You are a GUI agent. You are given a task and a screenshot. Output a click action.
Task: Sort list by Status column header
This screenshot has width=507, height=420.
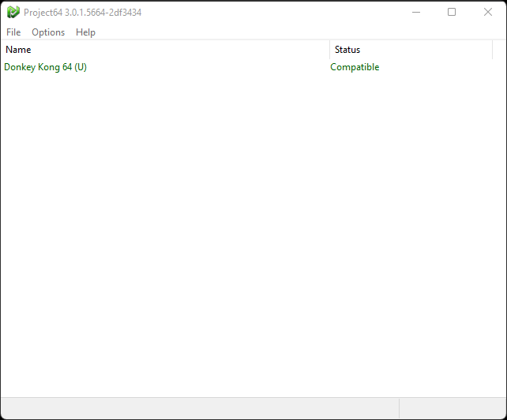411,50
